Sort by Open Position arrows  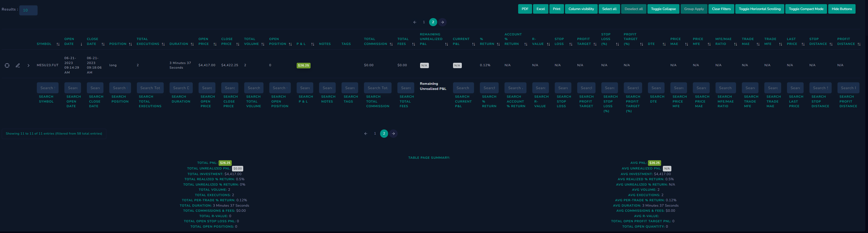pyautogui.click(x=290, y=44)
